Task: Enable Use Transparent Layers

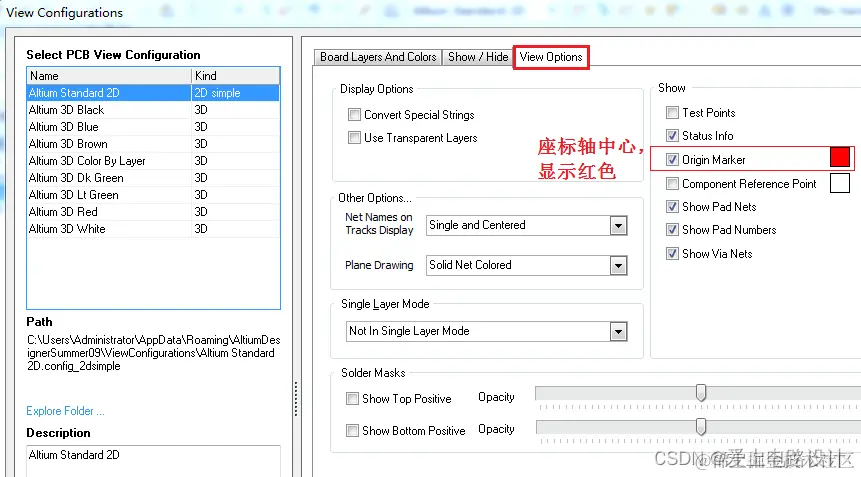Action: (x=354, y=138)
